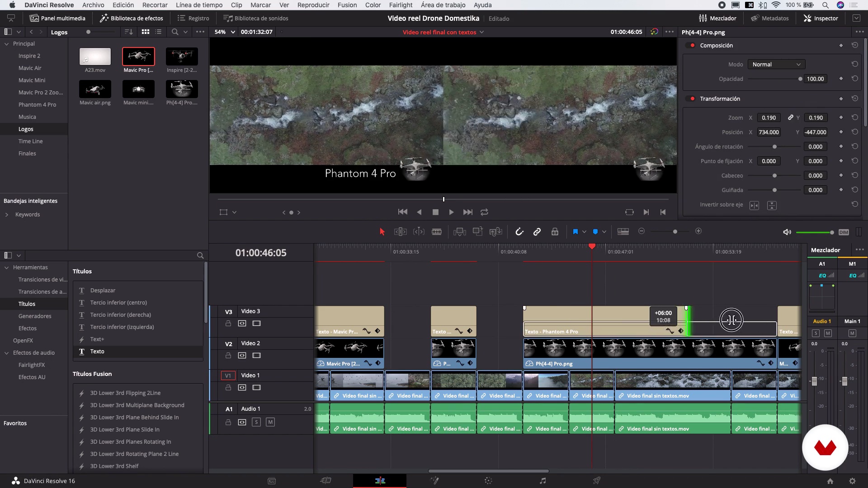Solo the Audio 1 track
868x488 pixels.
[x=256, y=422]
